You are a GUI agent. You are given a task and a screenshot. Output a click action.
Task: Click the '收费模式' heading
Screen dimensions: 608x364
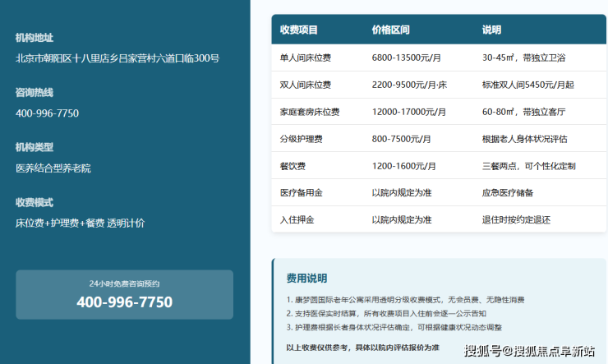35,202
